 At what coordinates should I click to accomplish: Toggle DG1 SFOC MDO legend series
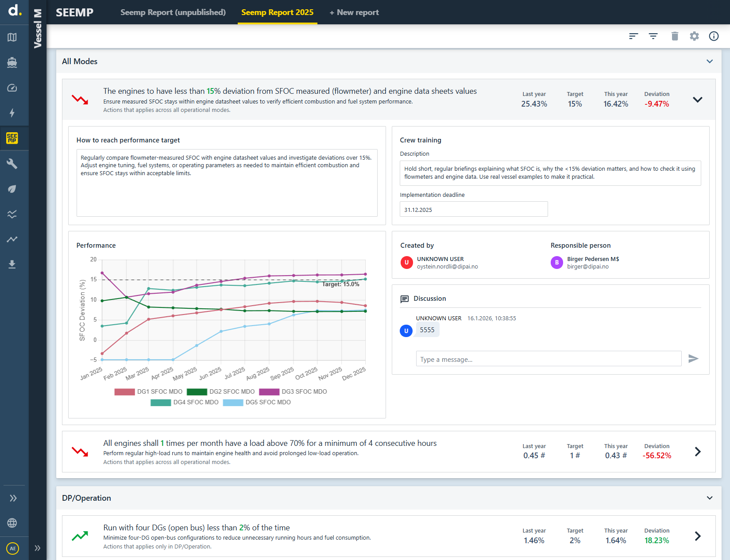pyautogui.click(x=148, y=391)
